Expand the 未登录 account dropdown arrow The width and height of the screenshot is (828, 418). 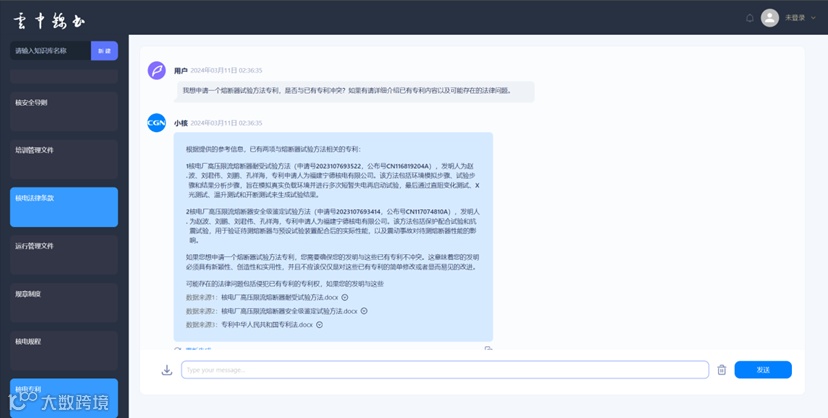813,18
